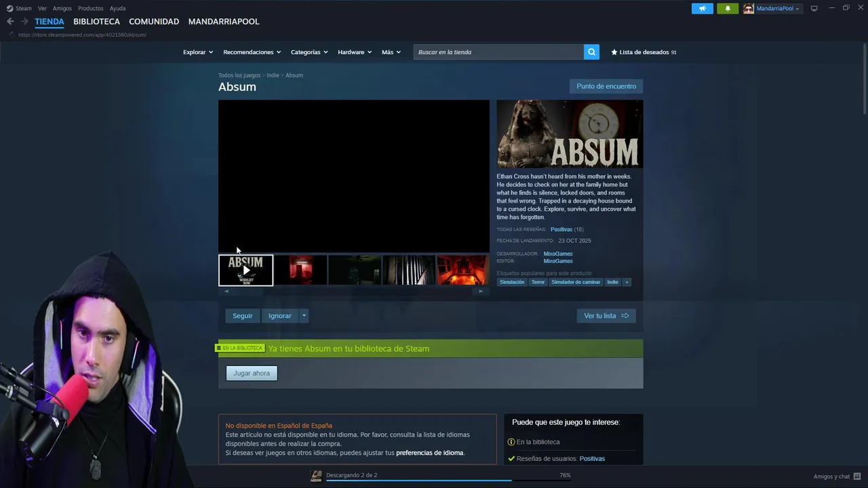
Task: Click the Positivas reviews link near TODAS LAS RESEÑAS
Action: [561, 230]
